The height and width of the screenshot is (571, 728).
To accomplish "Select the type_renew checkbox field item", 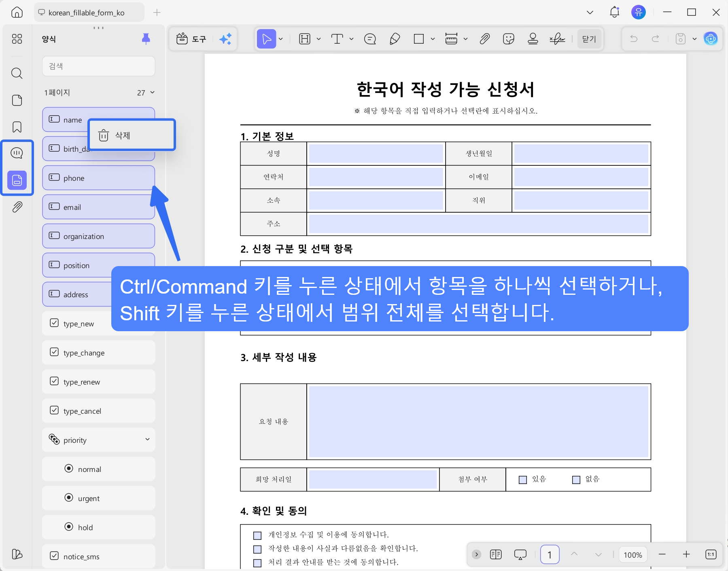I will point(98,382).
